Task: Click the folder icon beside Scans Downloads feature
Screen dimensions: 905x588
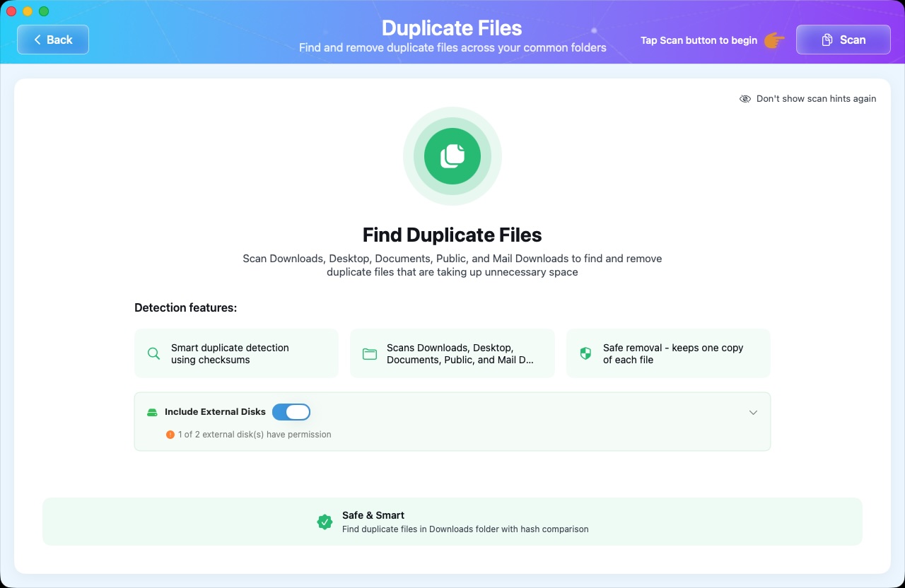Action: [369, 353]
